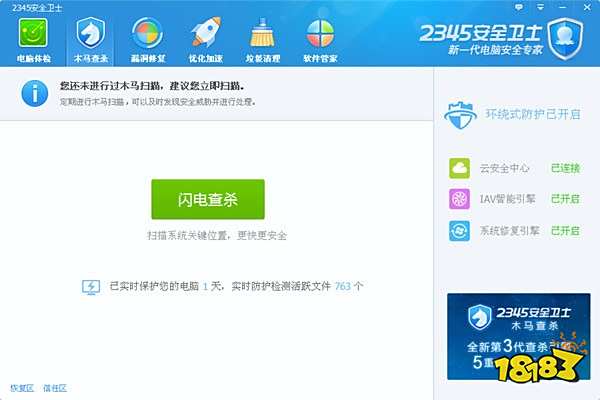This screenshot has height=400, width=600.
Task: Toggle 云安全中心 已连接 status
Action: point(565,168)
